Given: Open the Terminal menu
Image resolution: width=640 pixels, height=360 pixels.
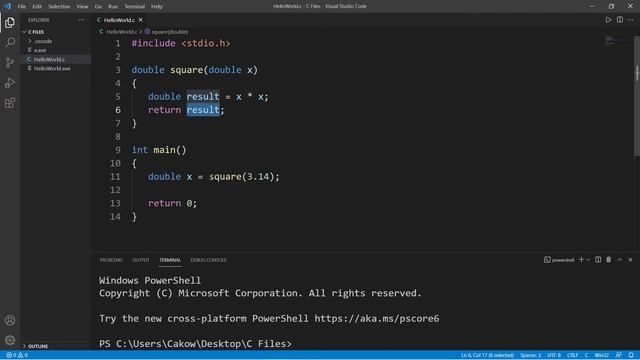Looking at the screenshot, I should 135,7.
